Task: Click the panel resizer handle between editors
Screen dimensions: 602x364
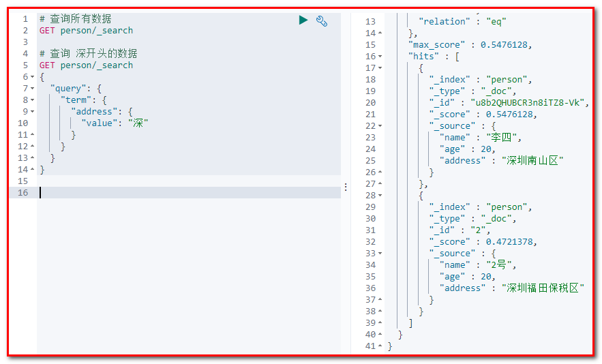Action: click(x=346, y=187)
